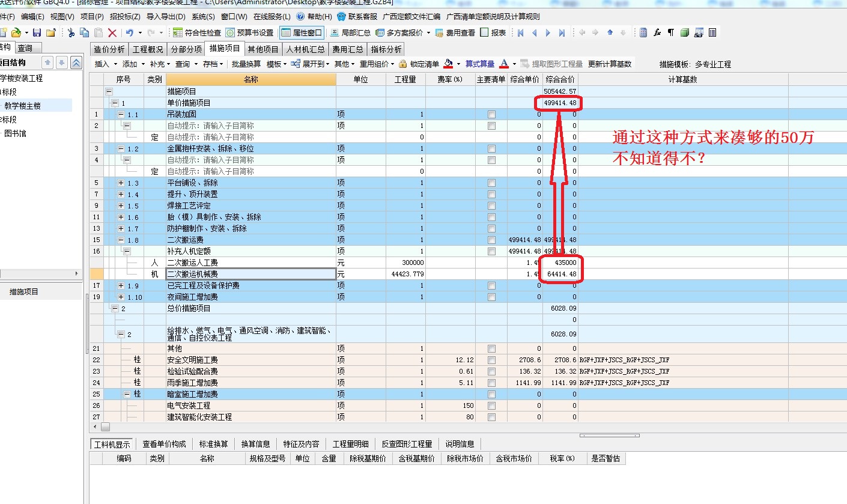The image size is (847, 504).
Task: Collapse the 总价措施项目 group
Action: pyautogui.click(x=115, y=308)
